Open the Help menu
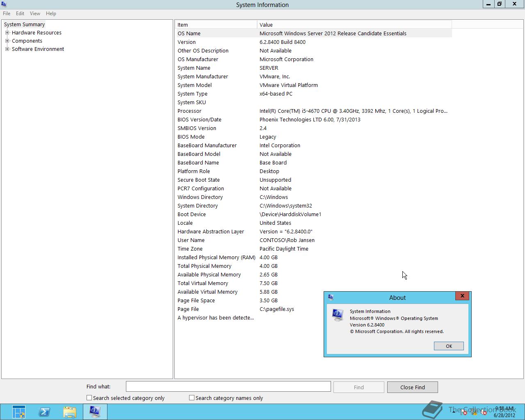525x420 pixels. pos(51,14)
